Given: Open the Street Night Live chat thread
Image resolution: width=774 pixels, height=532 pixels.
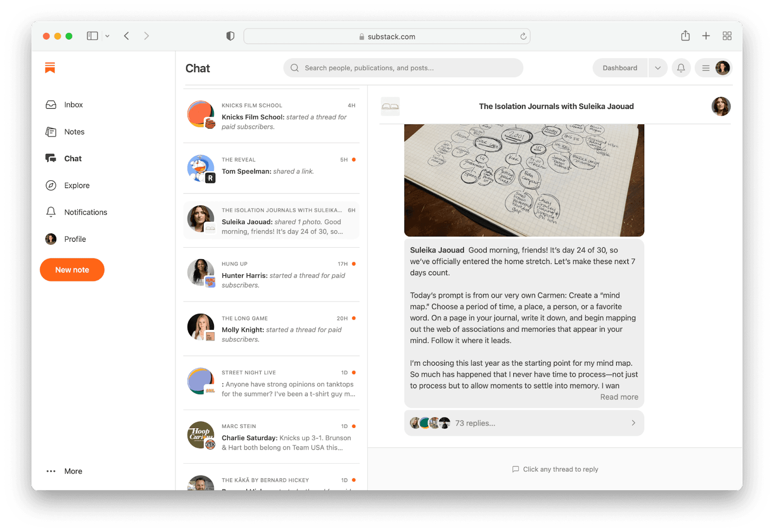Looking at the screenshot, I should tap(271, 383).
